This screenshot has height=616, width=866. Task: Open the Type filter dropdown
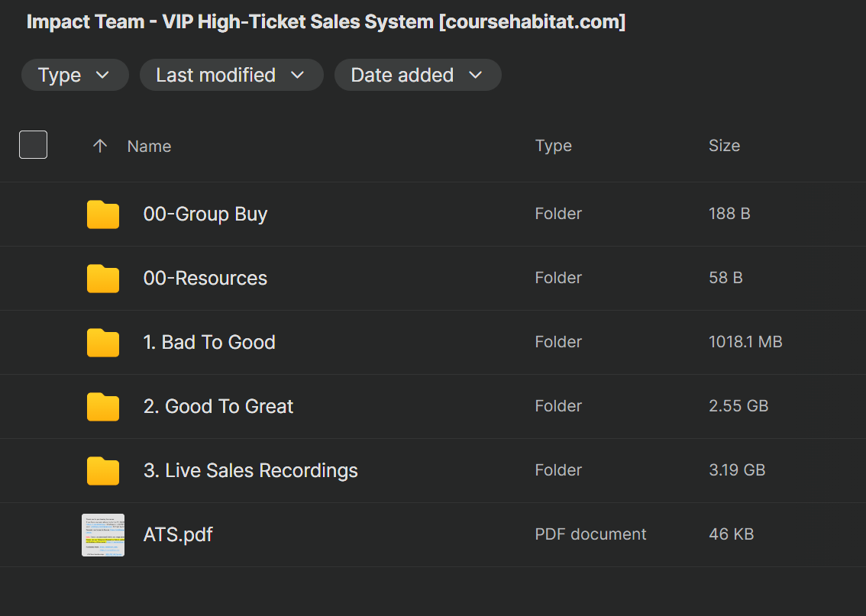pos(74,75)
